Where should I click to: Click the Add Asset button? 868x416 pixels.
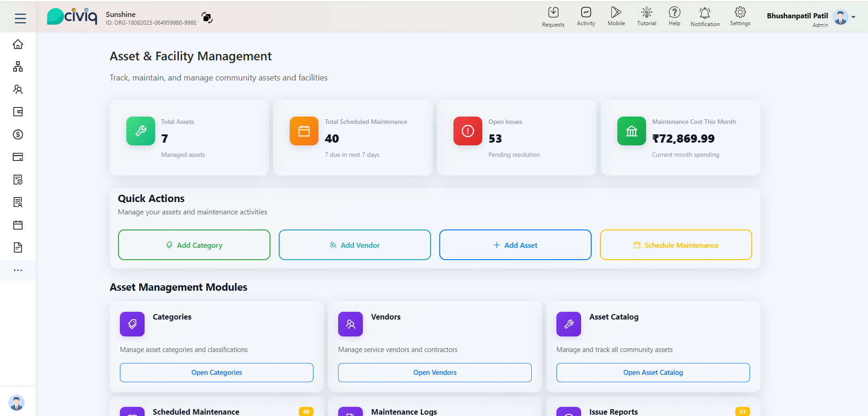(515, 245)
